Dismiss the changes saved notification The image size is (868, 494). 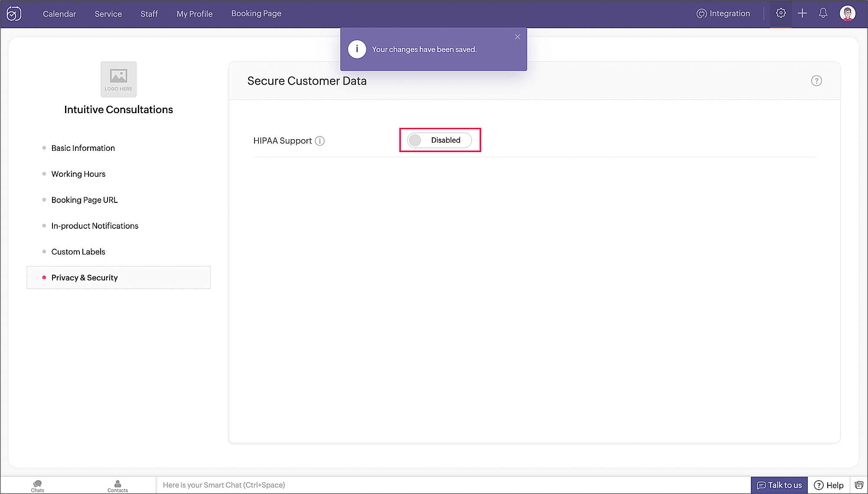click(x=517, y=37)
